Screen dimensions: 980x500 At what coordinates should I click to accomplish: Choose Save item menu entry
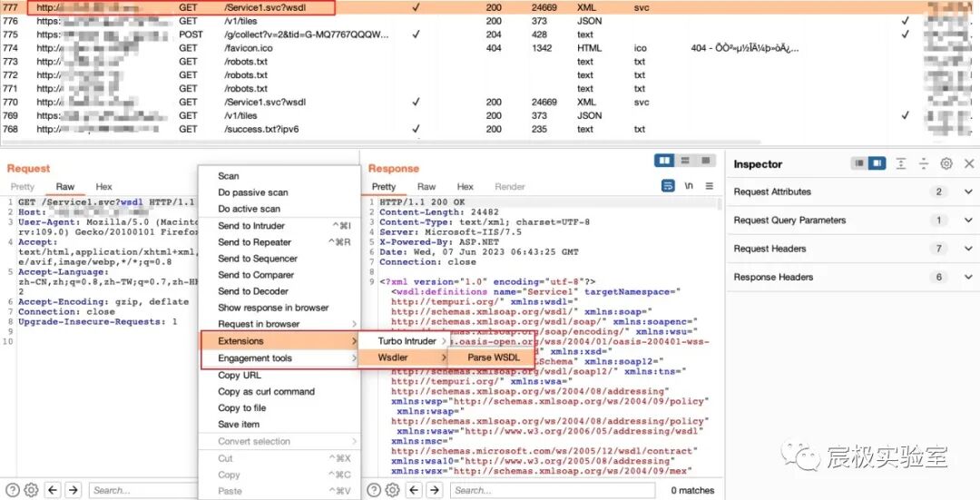point(279,424)
